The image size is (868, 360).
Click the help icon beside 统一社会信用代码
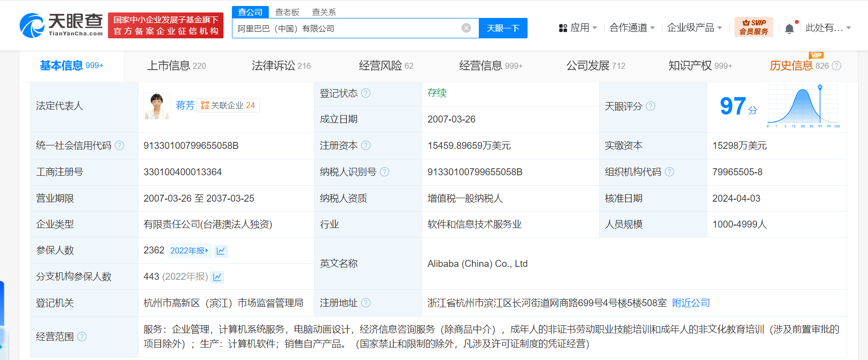[119, 145]
